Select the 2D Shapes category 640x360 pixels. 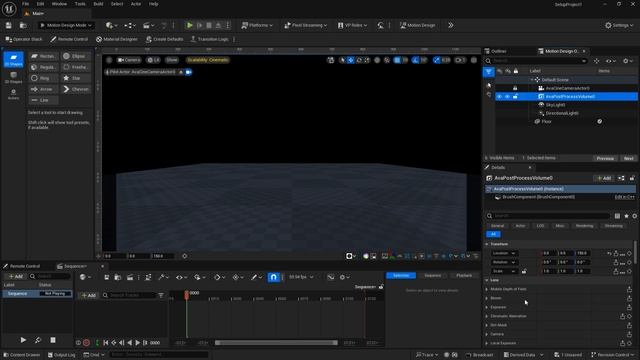[x=13, y=60]
